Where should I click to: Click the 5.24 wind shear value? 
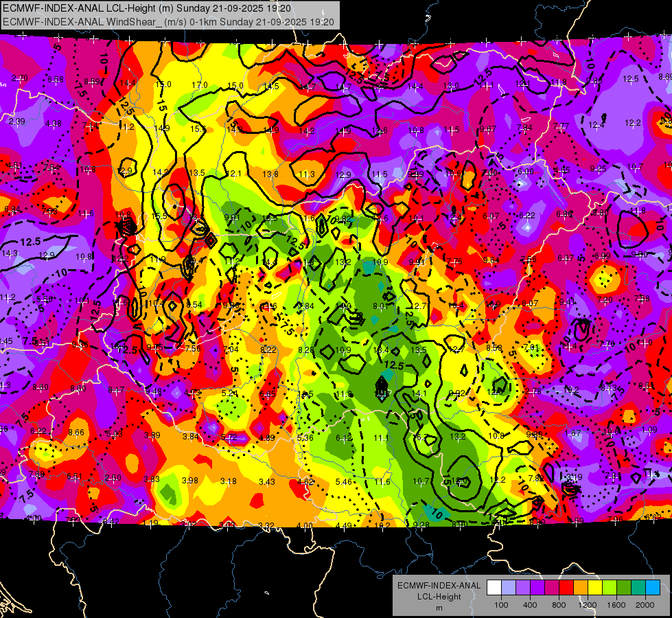tap(230, 393)
